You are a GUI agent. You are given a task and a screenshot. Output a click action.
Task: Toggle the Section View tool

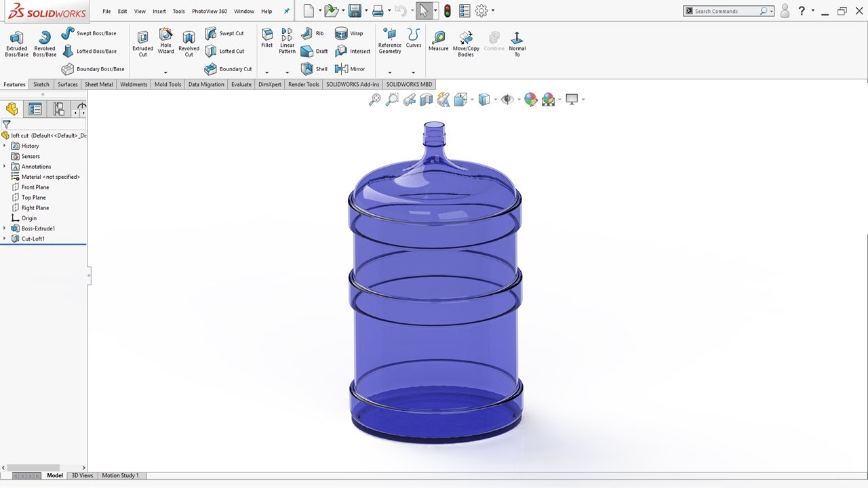[x=426, y=100]
